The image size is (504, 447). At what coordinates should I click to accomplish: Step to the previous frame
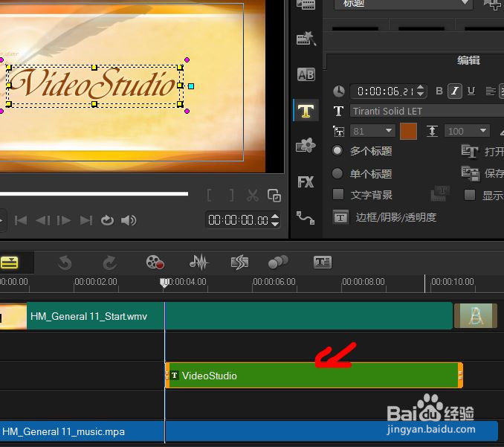[x=43, y=220]
